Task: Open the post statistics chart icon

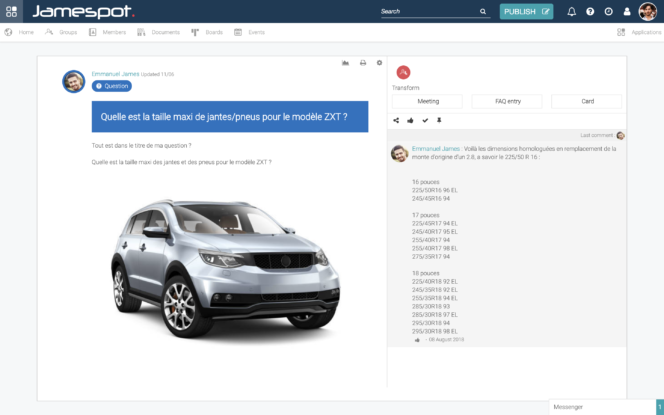Action: coord(345,63)
